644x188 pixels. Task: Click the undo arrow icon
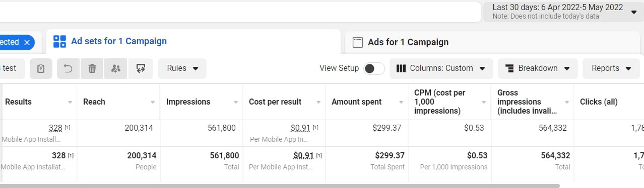pyautogui.click(x=68, y=68)
